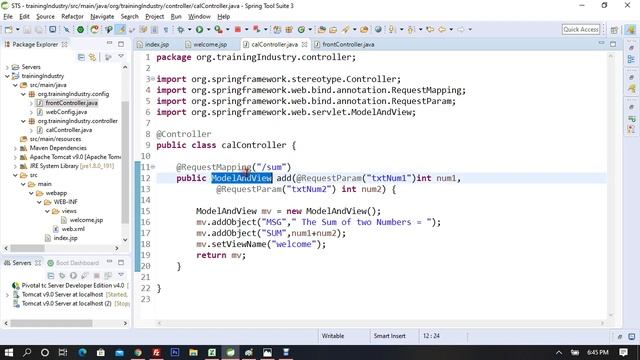Switch to the welcome.jsp editor tab
640x360 pixels.
pos(206,44)
